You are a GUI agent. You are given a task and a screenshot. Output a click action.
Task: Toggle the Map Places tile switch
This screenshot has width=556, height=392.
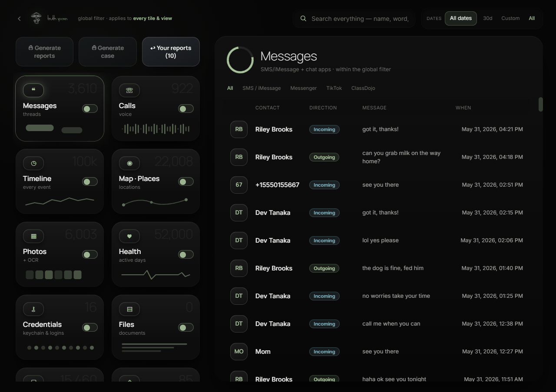[x=186, y=181]
